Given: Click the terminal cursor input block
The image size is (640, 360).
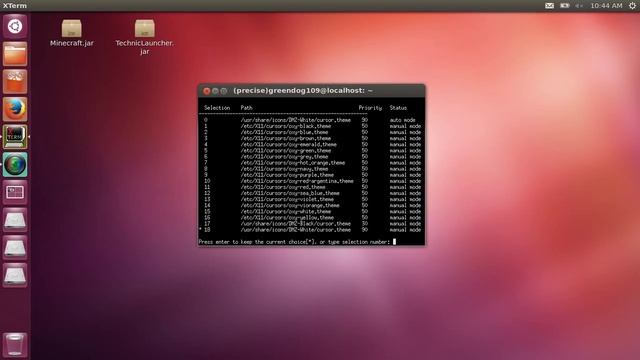Looking at the screenshot, I should [x=394, y=242].
